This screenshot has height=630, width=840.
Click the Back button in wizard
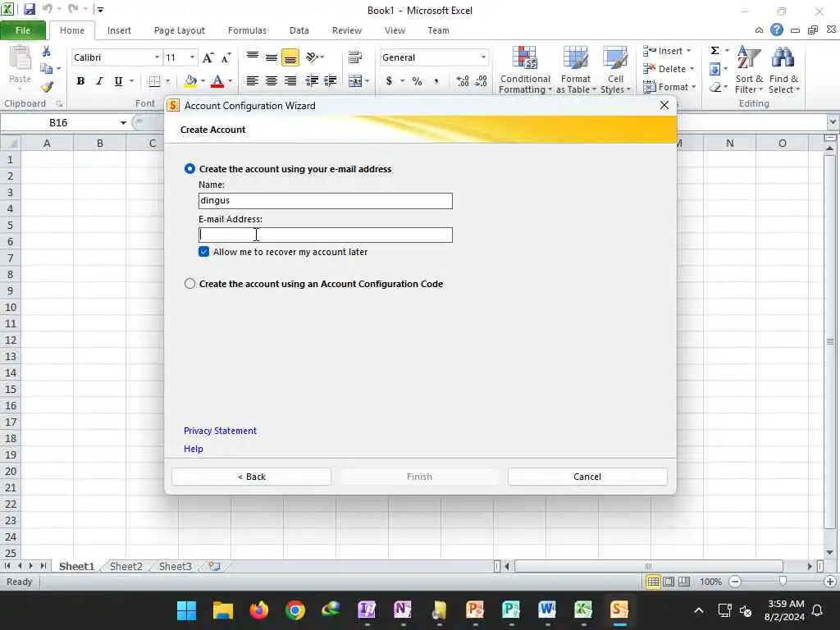coord(251,477)
